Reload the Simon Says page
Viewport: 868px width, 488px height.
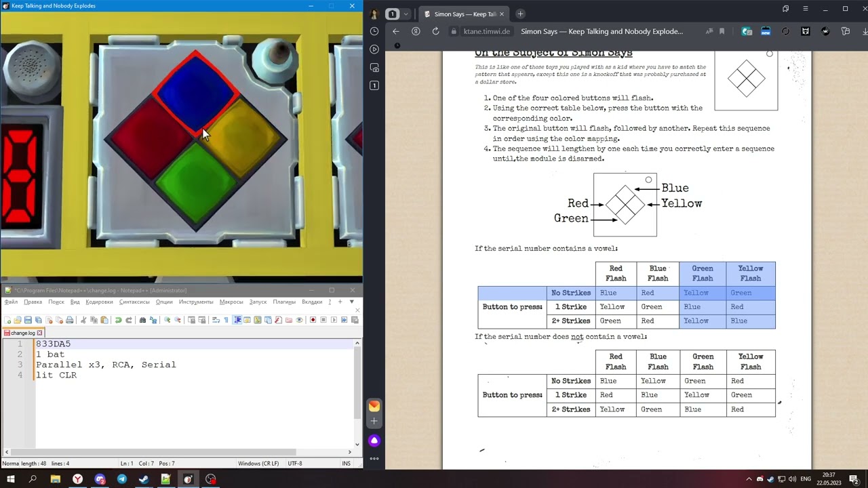[x=435, y=31]
